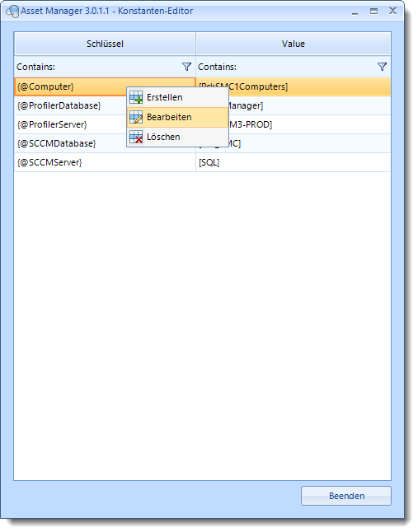This screenshot has width=418, height=532.
Task: Select the {@ProfilerDatabase} row
Action: click(x=202, y=105)
